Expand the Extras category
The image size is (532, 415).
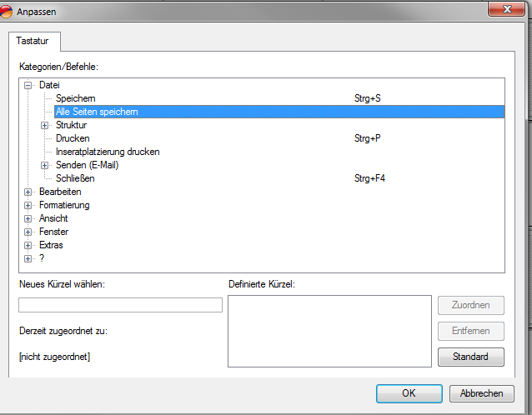tap(28, 245)
